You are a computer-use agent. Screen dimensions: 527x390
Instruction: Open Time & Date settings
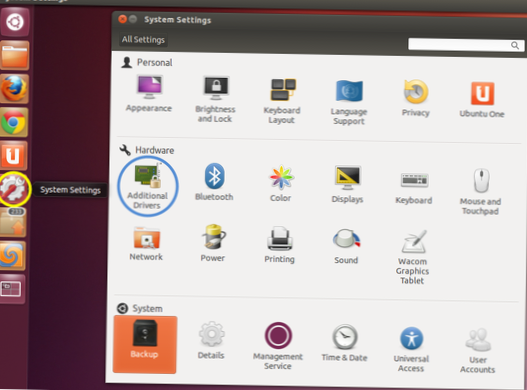pos(344,343)
